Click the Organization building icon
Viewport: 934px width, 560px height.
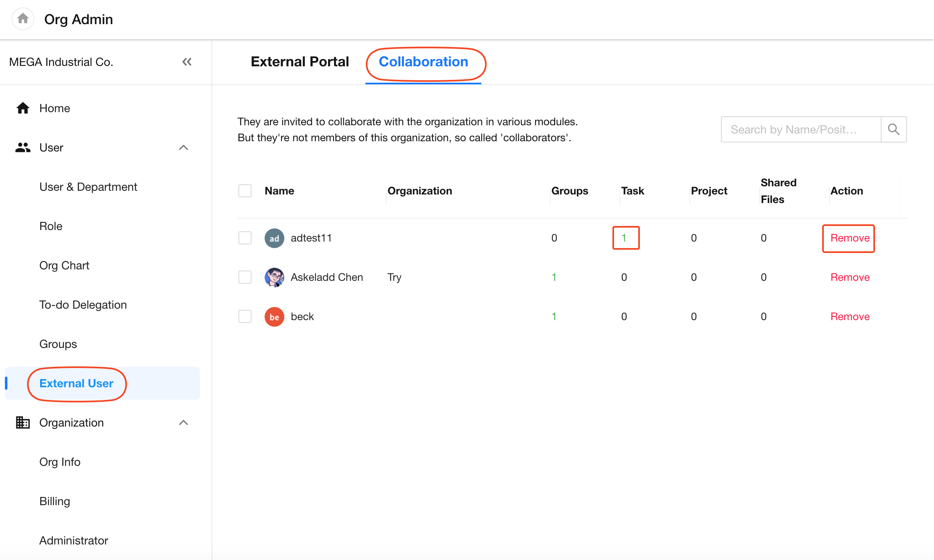point(23,422)
